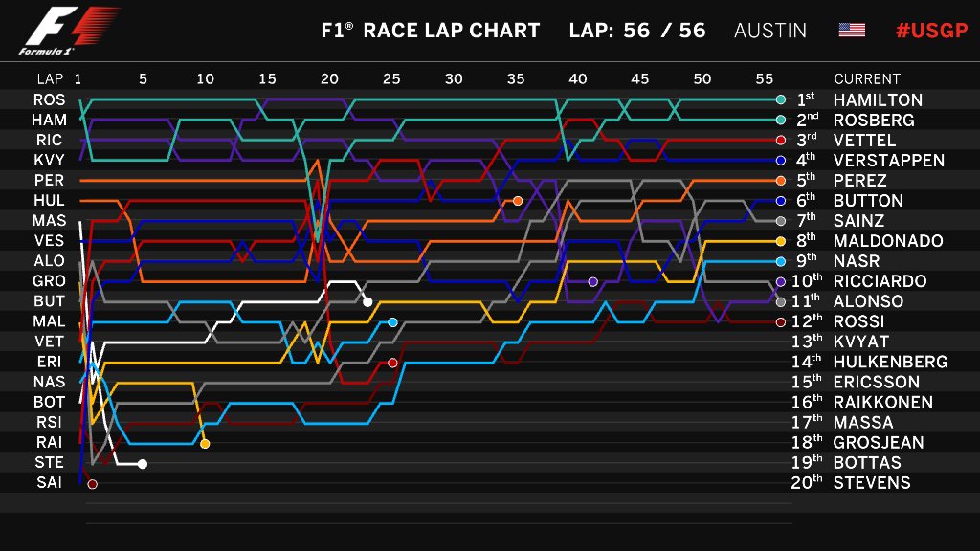Click ROSBERG in the current standings
Viewport: 980px width, 551px height.
pos(874,120)
